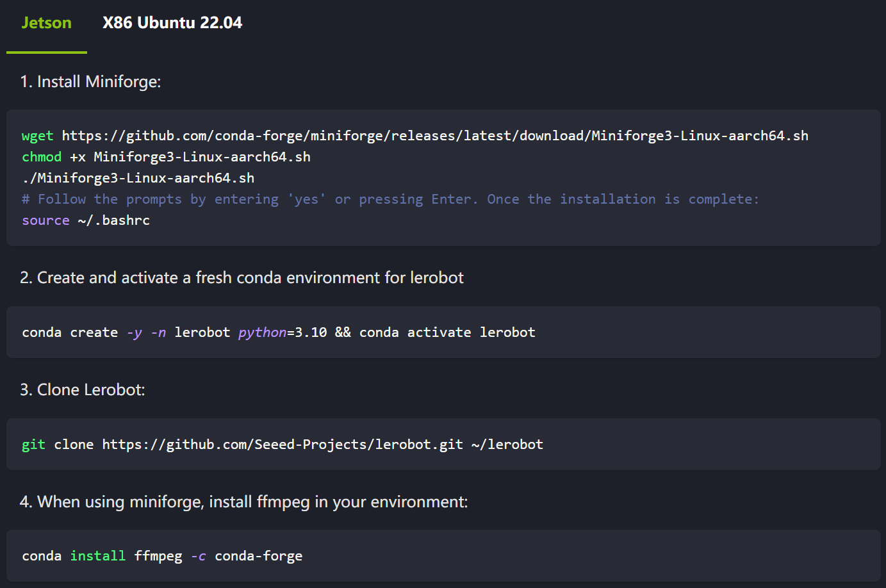Click the ./Miniforge3-Linux-aarch64.sh line

(x=138, y=178)
